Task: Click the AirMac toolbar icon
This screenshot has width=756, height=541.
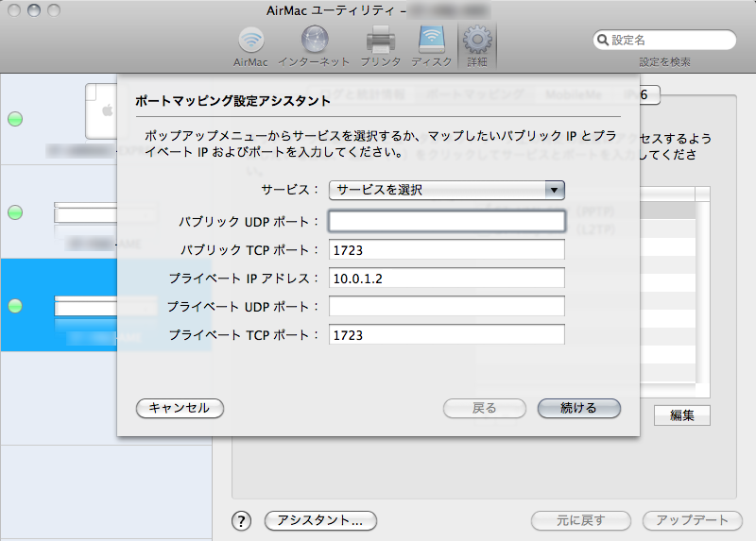Action: pyautogui.click(x=250, y=42)
